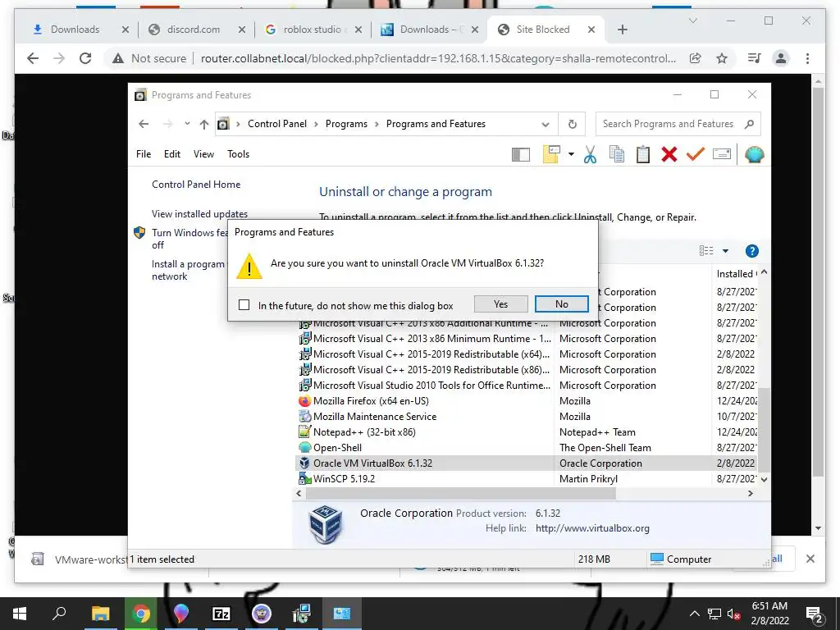The width and height of the screenshot is (840, 630).
Task: Click the Installed On column header
Action: pos(737,274)
